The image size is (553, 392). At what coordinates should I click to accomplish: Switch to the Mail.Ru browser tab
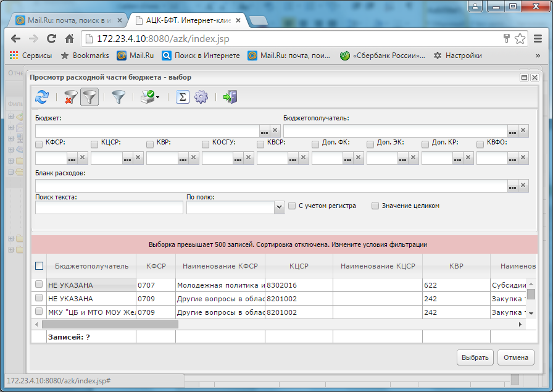(x=68, y=20)
